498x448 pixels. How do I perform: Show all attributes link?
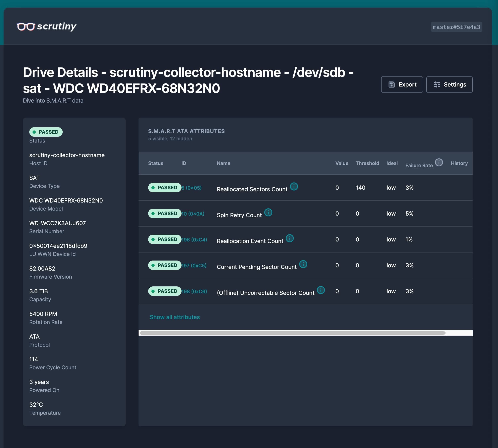tap(175, 317)
